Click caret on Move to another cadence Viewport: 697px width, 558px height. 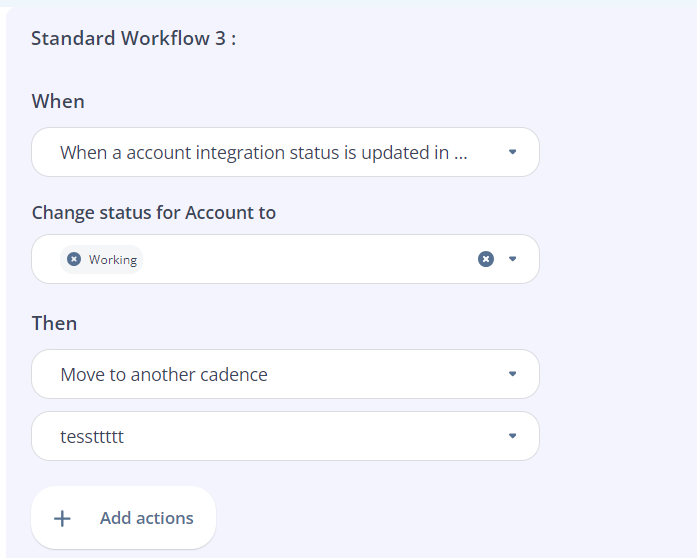[x=513, y=374]
